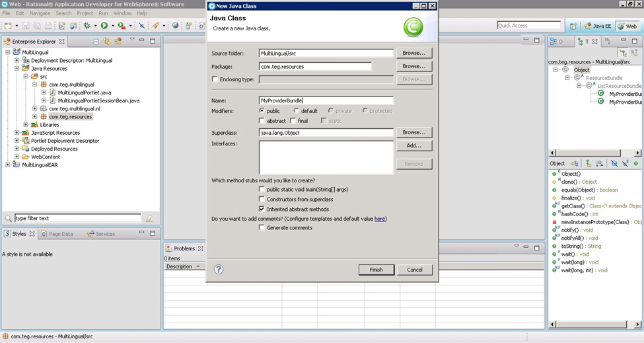Expand the MultiLingualEAR project node
Image resolution: width=644 pixels, height=343 pixels.
click(x=8, y=165)
